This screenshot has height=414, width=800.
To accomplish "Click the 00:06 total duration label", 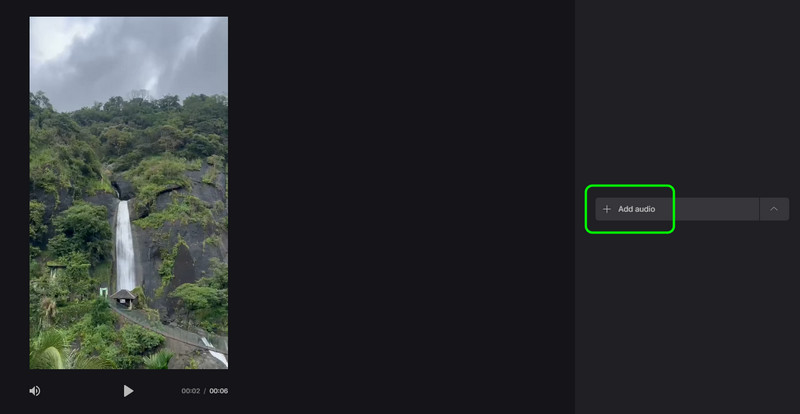I will [218, 391].
